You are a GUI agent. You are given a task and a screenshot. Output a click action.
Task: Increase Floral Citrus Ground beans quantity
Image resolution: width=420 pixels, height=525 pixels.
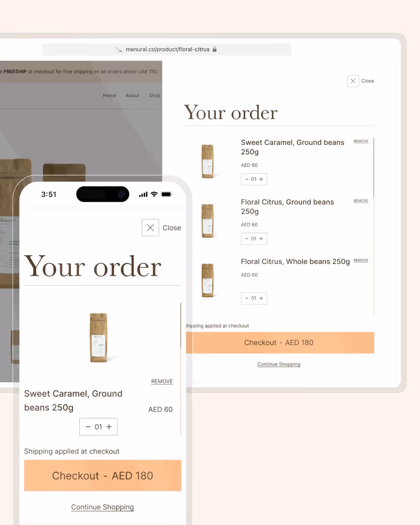[261, 239]
